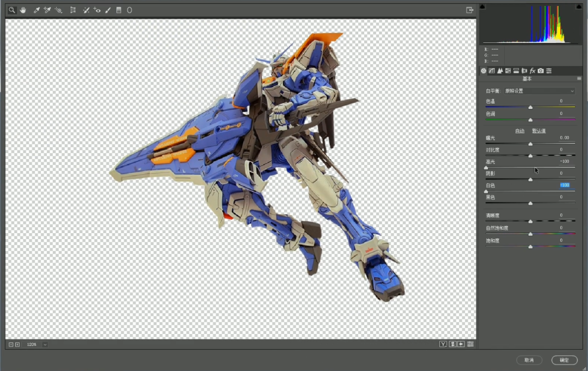Copy current settings to before icon
This screenshot has height=371, width=588.
tap(461, 344)
